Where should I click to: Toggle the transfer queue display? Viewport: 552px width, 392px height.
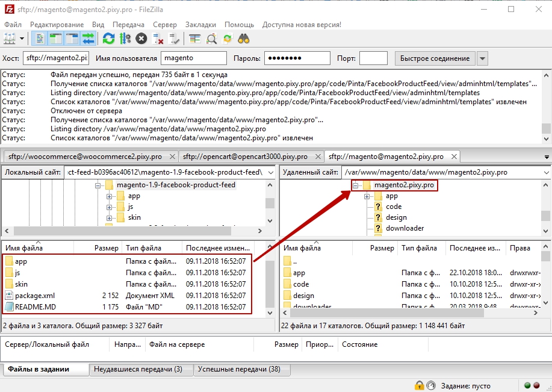(88, 39)
